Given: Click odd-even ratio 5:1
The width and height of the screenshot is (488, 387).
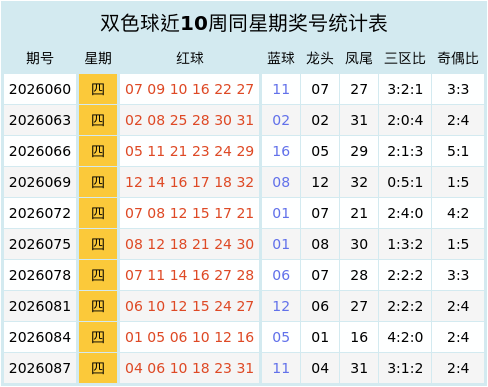Looking at the screenshot, I should click(x=458, y=151).
